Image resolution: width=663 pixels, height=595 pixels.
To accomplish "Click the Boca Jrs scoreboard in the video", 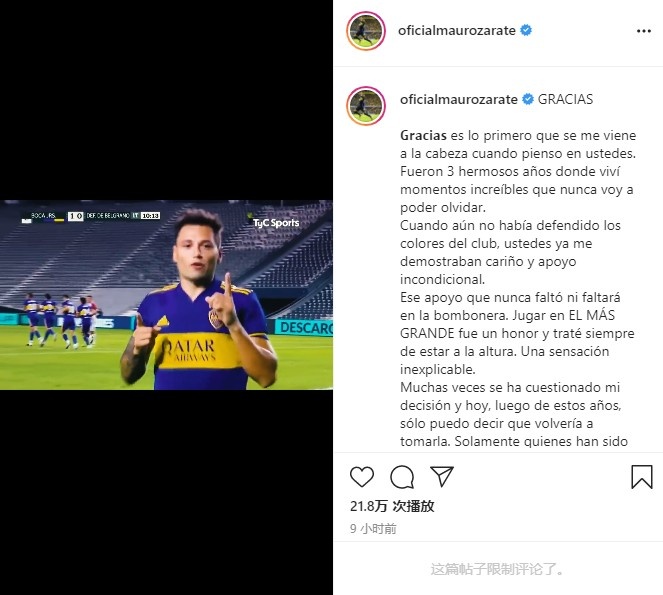I will coord(91,216).
